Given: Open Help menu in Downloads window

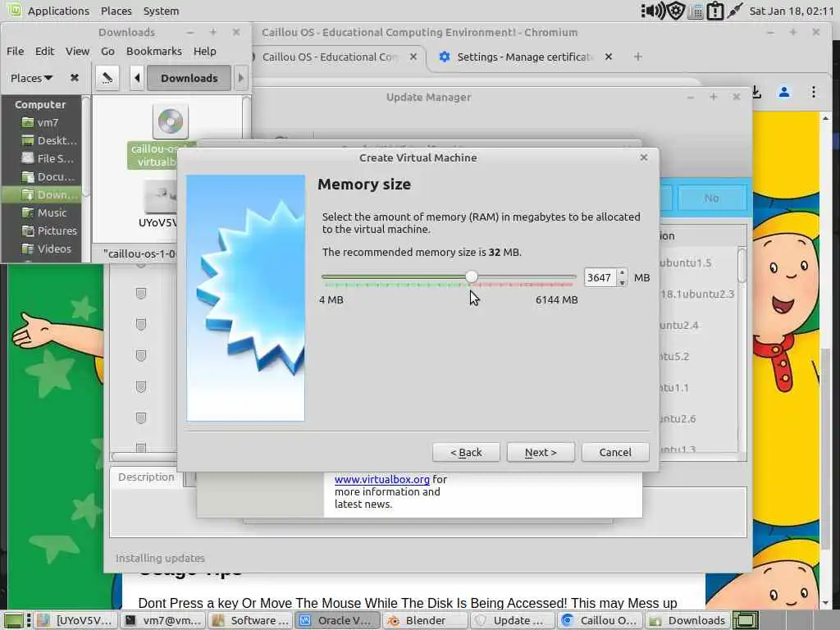Looking at the screenshot, I should click(204, 51).
